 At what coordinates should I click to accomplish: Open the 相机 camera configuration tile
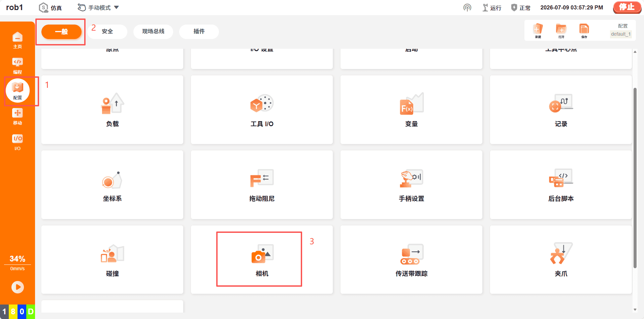[x=262, y=259]
